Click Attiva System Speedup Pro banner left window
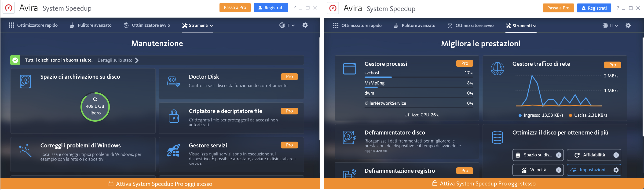Viewport: 644px width, 190px height. [160, 184]
